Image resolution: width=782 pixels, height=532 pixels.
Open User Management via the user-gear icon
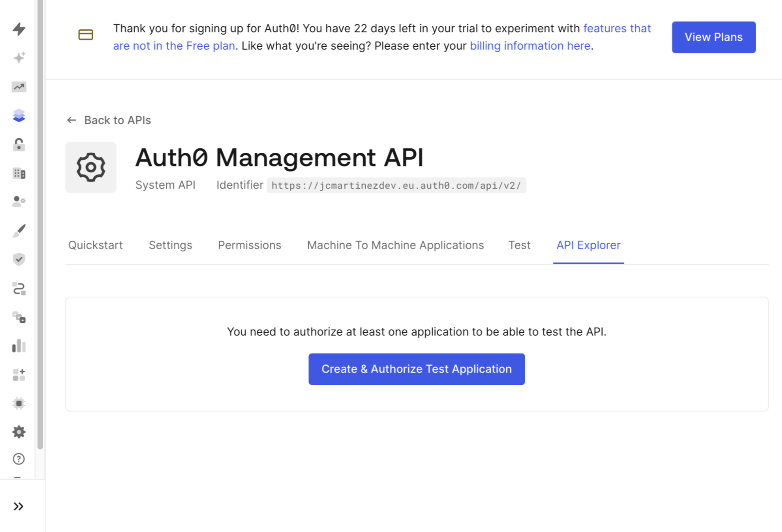point(19,202)
